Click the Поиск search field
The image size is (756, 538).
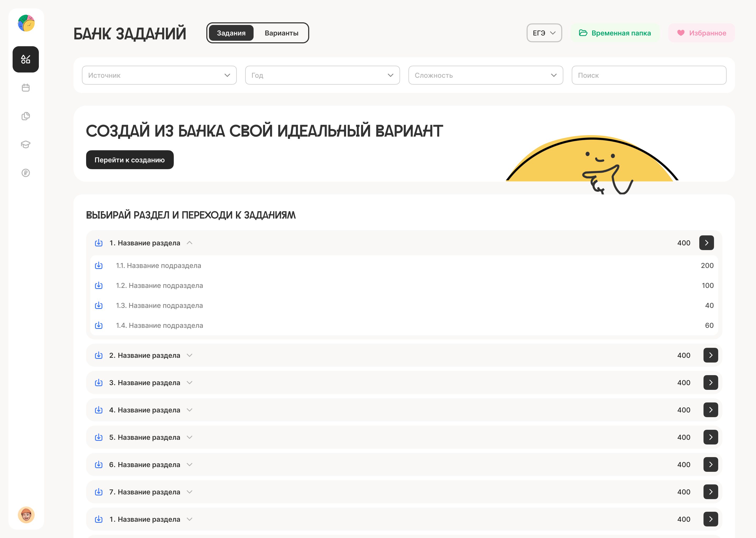click(x=649, y=75)
